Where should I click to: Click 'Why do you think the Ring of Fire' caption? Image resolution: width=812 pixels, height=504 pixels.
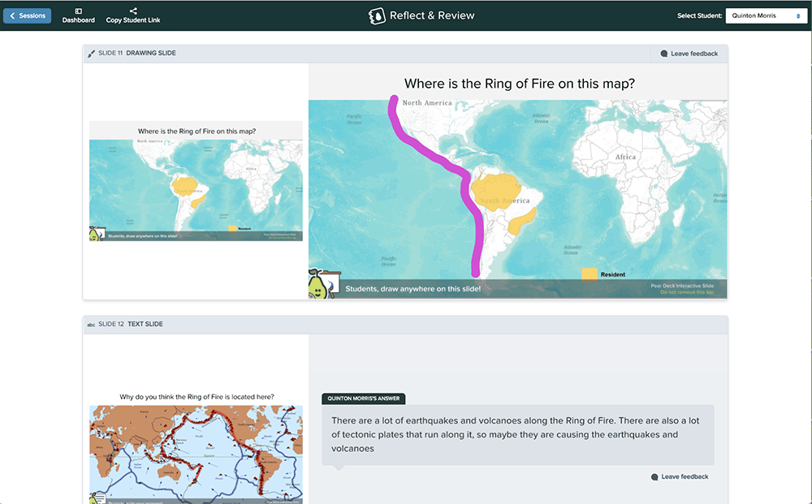(x=197, y=397)
